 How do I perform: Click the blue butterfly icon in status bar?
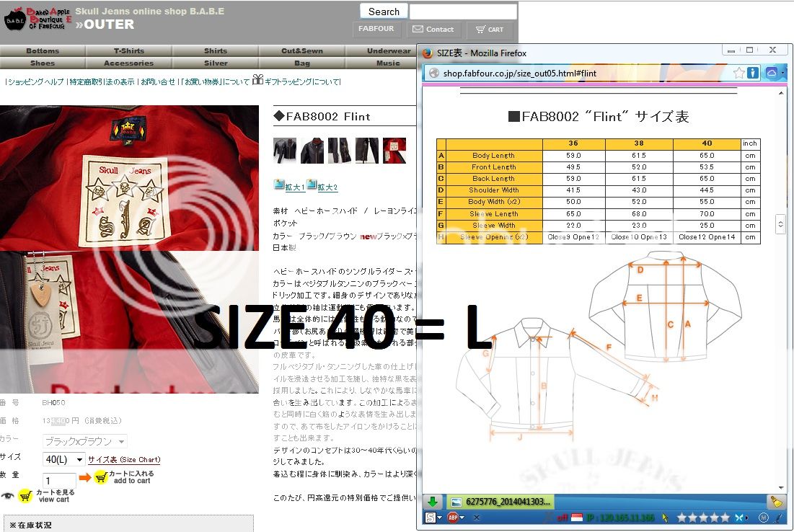point(740,518)
